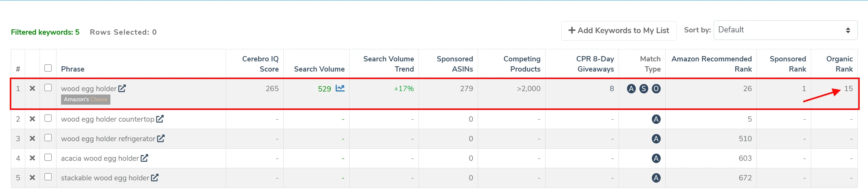Check the wood egg holder row checkbox
Screen dimensions: 868x189
(48, 88)
